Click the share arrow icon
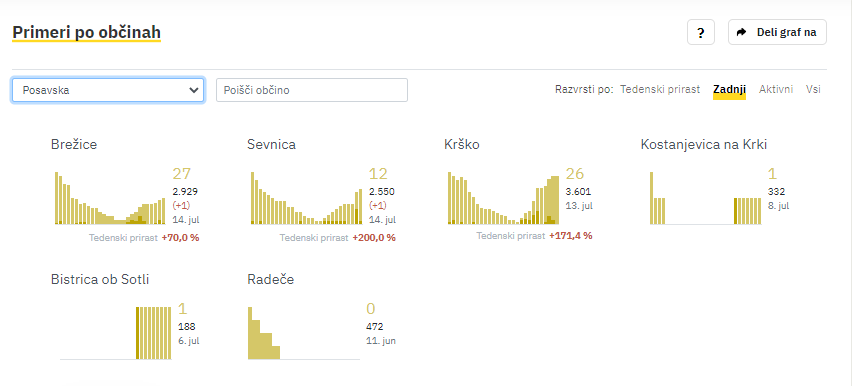Image resolution: width=852 pixels, height=386 pixels. [x=742, y=32]
